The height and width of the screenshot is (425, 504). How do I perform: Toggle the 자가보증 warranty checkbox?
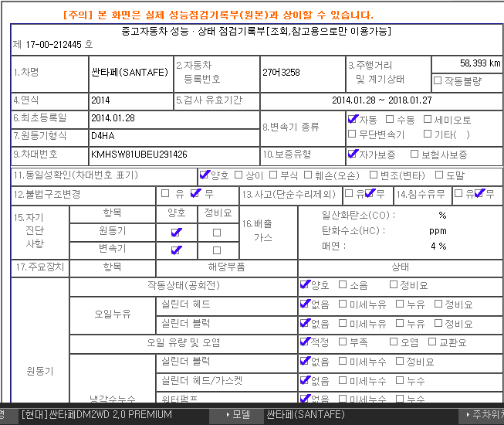(353, 154)
